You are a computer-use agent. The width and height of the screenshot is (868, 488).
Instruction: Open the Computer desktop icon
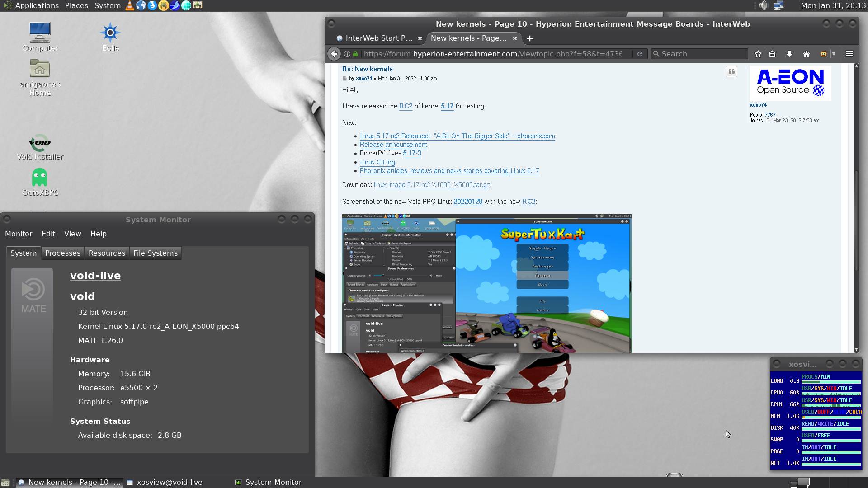40,37
